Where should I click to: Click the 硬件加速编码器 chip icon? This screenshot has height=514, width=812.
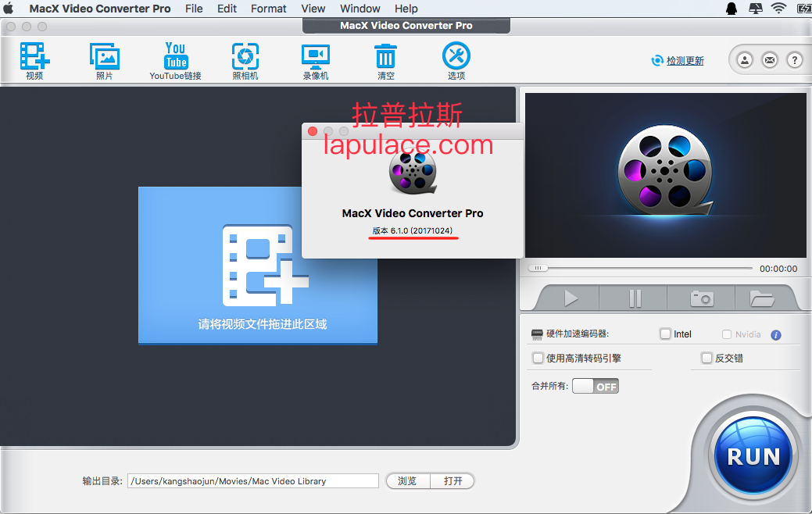537,334
